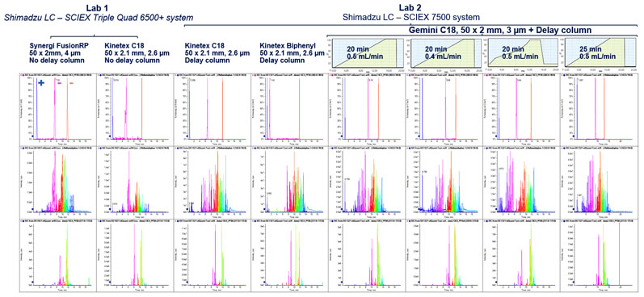This screenshot has width=644, height=297.
Task: Click the blue plus sign in the Synergi FusionRP chromatogram
Action: (x=40, y=83)
